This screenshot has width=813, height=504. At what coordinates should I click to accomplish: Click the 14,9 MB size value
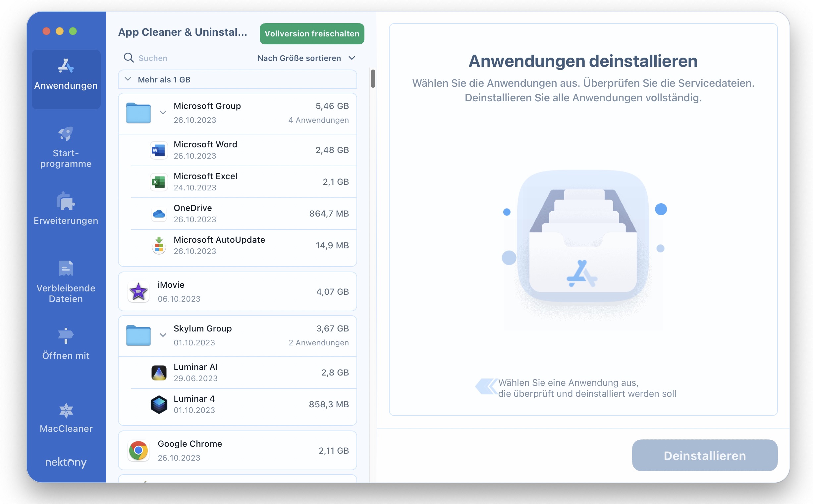coord(332,245)
